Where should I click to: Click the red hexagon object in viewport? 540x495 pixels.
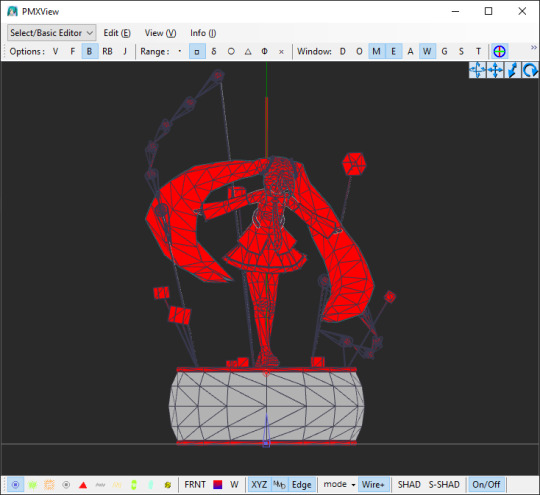point(354,164)
